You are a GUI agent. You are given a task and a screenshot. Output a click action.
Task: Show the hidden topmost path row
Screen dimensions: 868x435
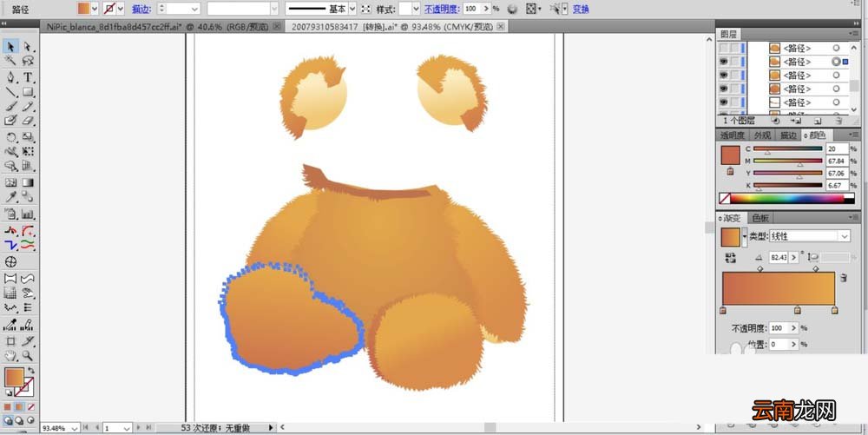click(723, 48)
